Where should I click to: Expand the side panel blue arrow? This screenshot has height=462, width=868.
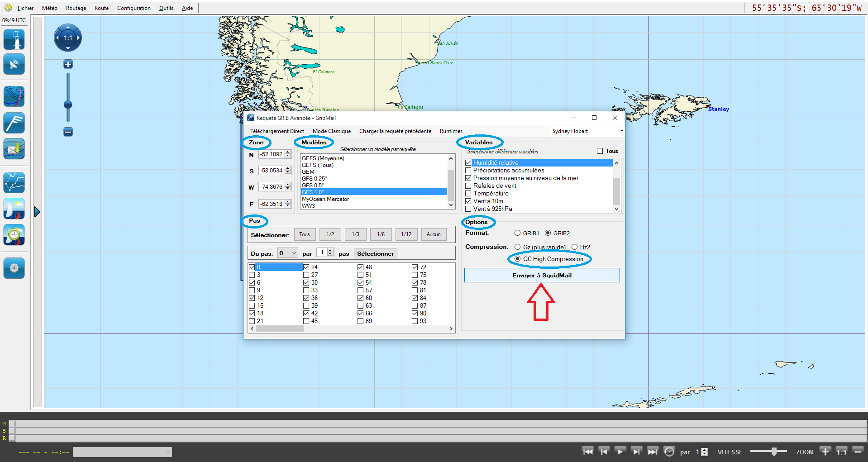click(37, 212)
